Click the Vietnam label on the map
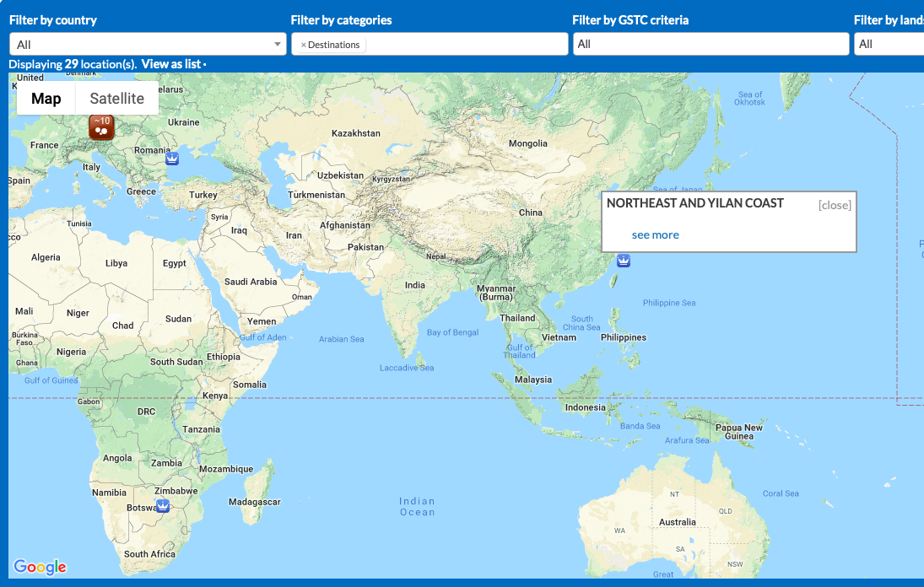The width and height of the screenshot is (924, 587). coord(559,337)
